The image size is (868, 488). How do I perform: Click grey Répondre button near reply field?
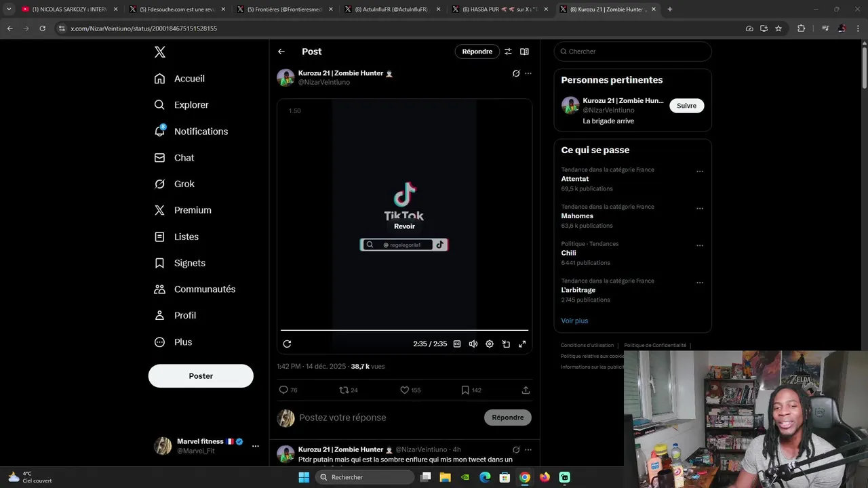pos(508,418)
